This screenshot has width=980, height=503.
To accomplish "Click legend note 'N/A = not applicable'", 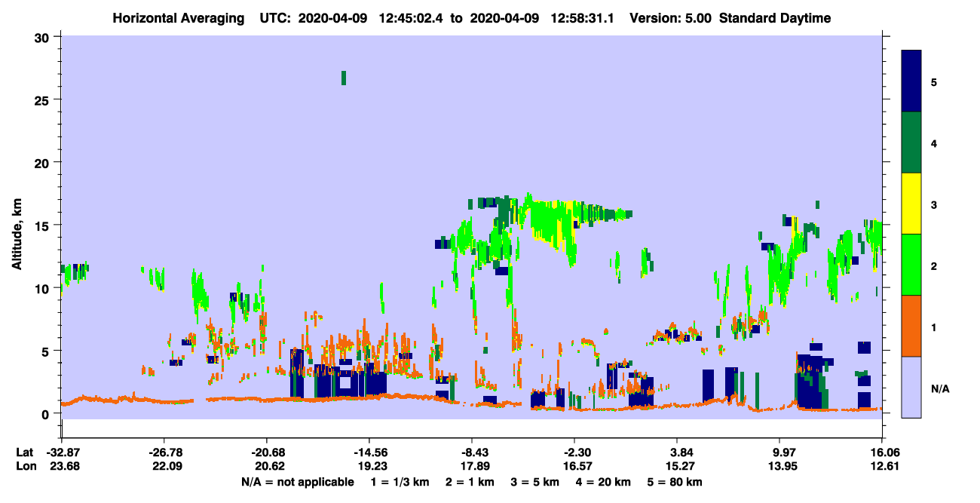I will click(x=298, y=482).
